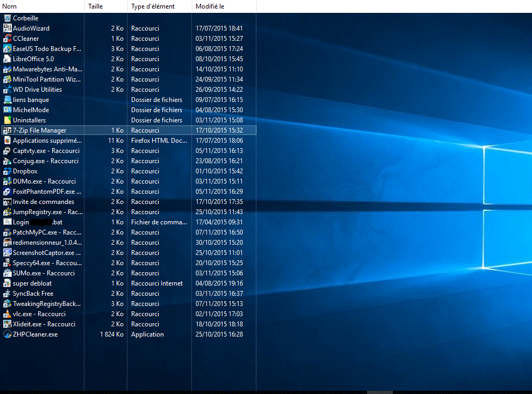Click the Captvty.exe shortcut icon
532x394 pixels.
tap(7, 151)
